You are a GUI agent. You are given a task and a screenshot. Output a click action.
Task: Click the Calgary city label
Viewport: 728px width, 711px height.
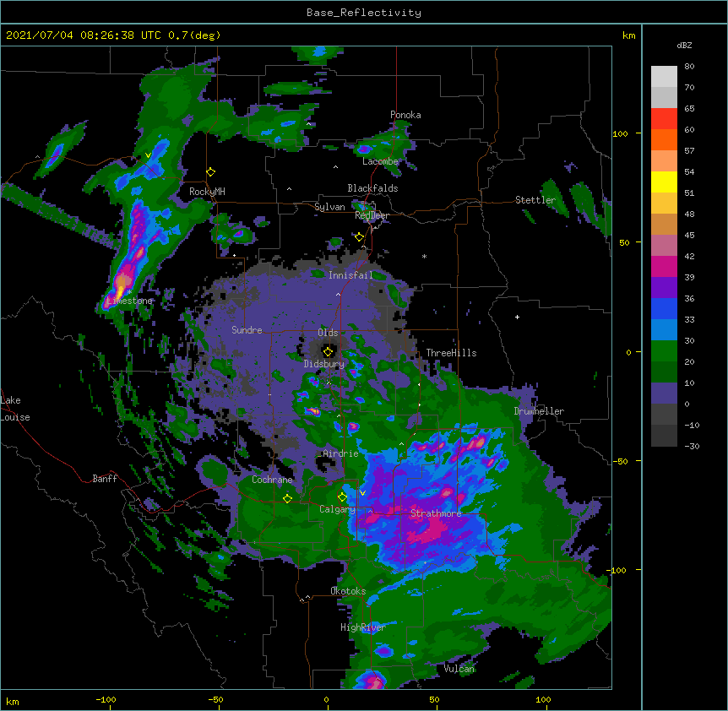click(337, 509)
